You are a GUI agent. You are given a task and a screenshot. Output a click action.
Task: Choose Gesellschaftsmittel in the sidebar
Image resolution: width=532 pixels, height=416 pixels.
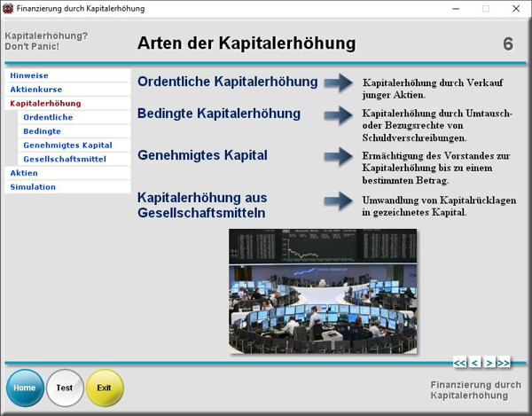(x=65, y=159)
